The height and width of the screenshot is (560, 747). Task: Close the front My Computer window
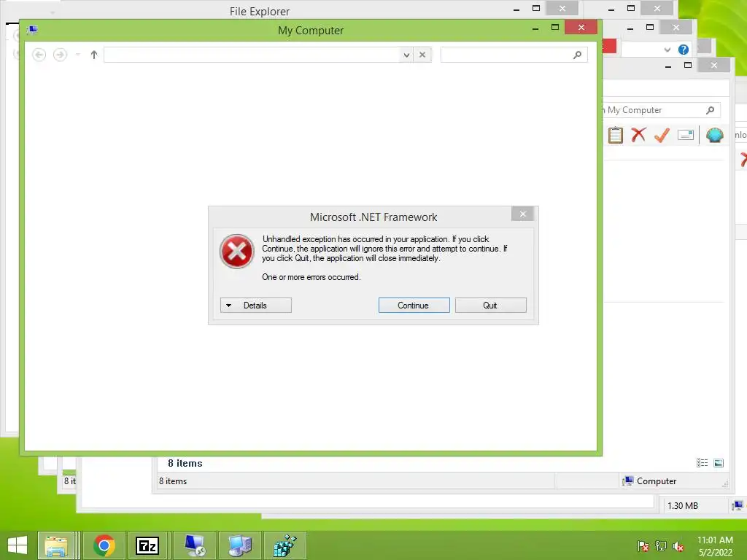pyautogui.click(x=581, y=27)
